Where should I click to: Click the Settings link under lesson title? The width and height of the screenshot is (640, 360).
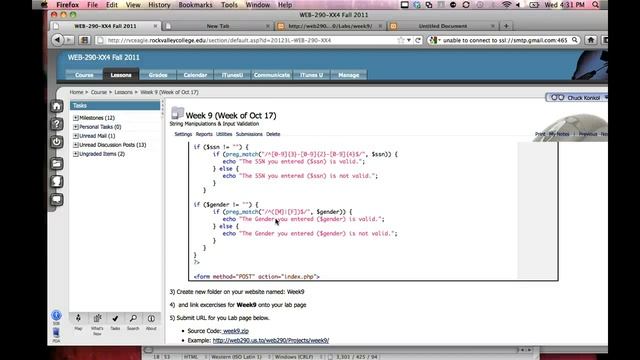(183, 134)
